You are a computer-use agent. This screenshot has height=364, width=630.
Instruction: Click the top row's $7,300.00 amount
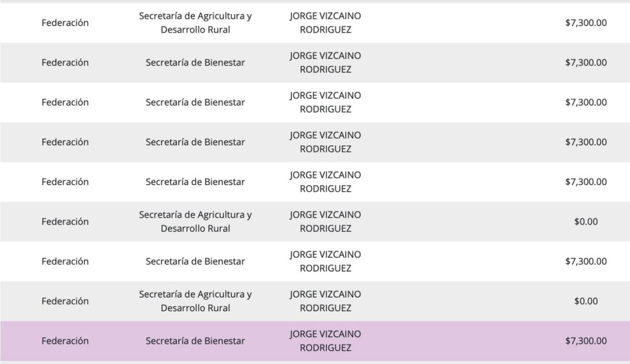tap(586, 23)
